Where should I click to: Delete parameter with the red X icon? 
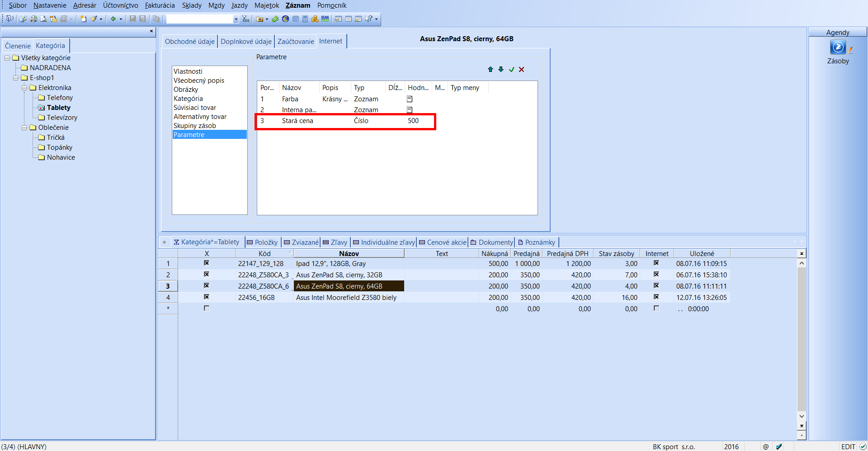(522, 69)
